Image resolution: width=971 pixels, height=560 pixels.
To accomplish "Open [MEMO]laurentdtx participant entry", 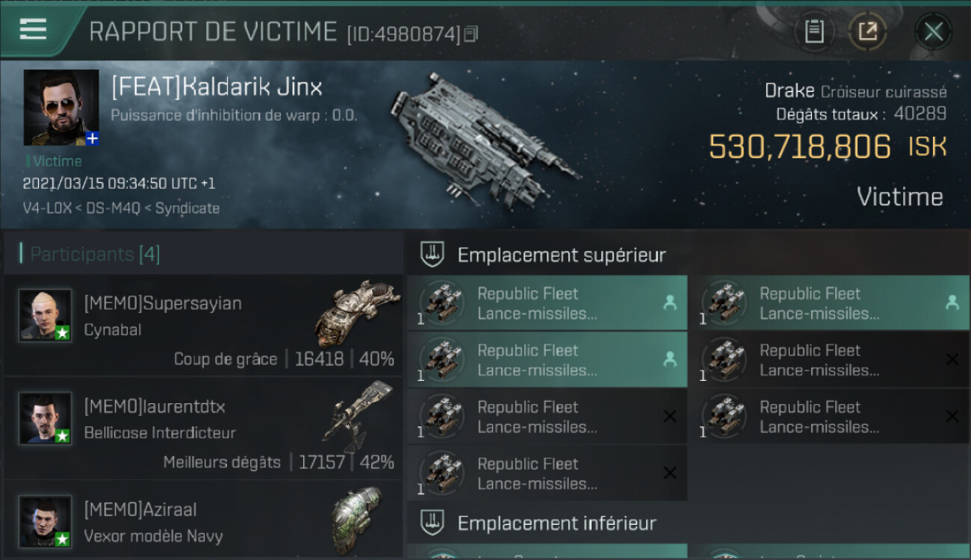I will click(x=203, y=428).
